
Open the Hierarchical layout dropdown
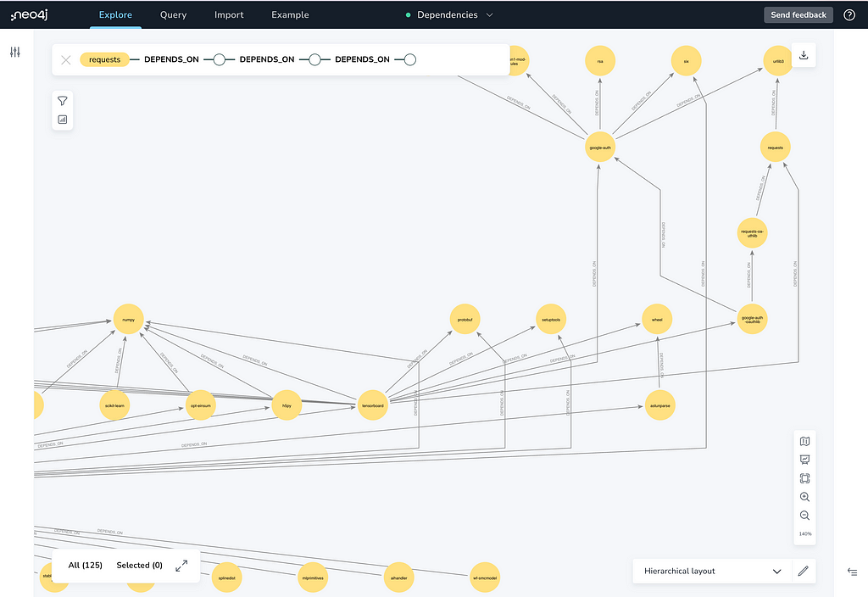point(713,571)
